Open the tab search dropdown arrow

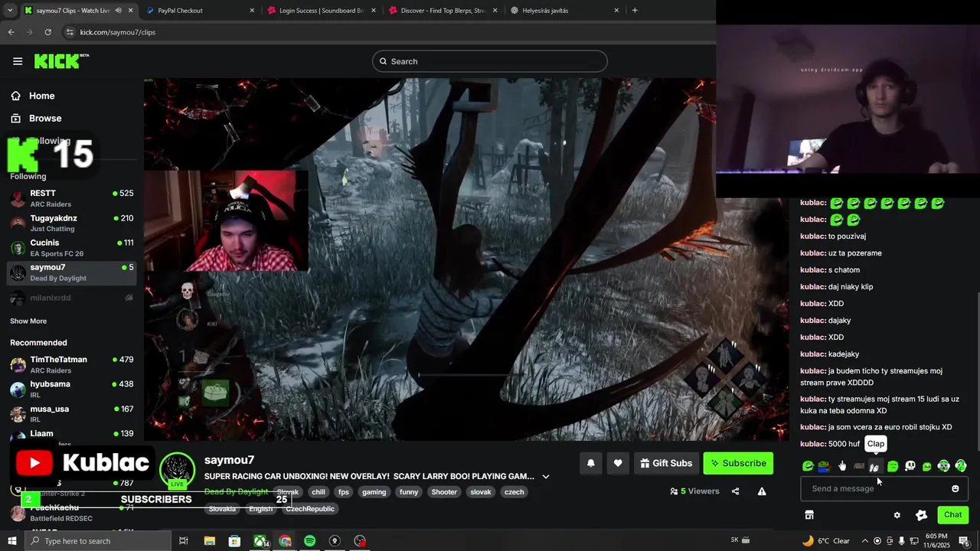click(10, 11)
